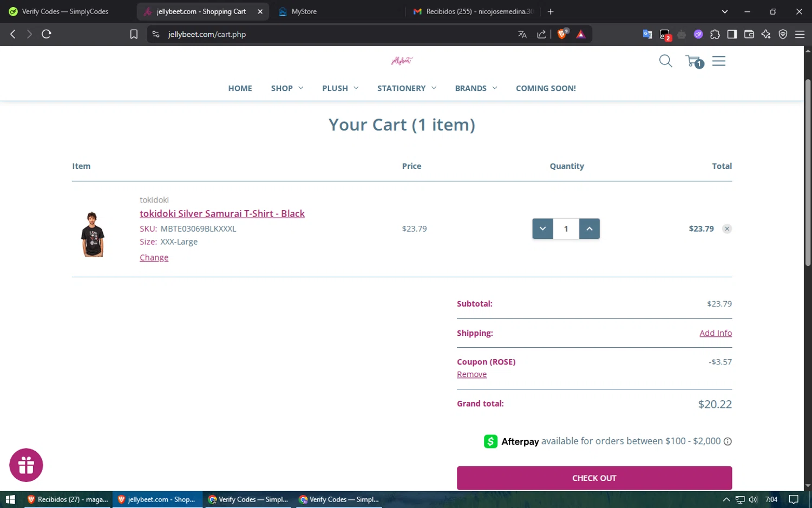This screenshot has height=508, width=812.
Task: Open the translate page icon in address bar
Action: click(x=522, y=34)
